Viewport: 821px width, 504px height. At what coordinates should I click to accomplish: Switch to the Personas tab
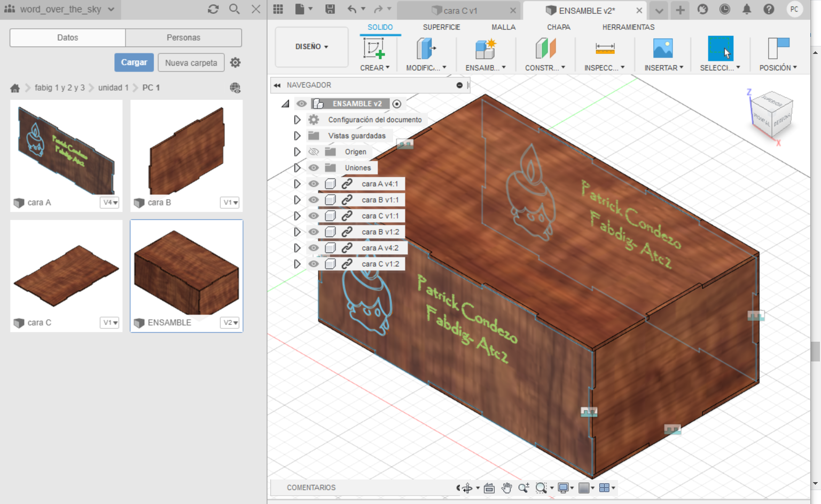[x=183, y=37]
